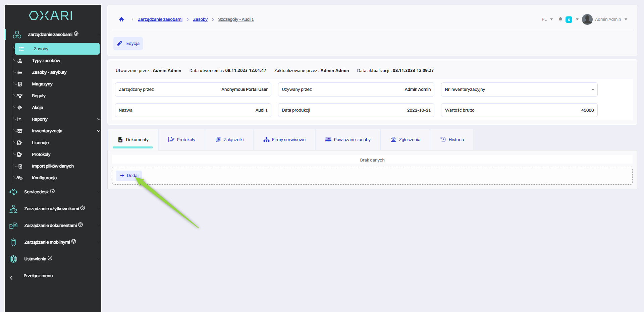Click the Zarządzanie mobilnymi phone icon

tap(13, 242)
